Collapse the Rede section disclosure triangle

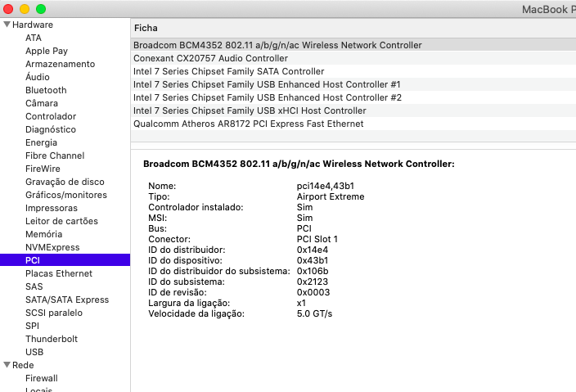tap(7, 365)
